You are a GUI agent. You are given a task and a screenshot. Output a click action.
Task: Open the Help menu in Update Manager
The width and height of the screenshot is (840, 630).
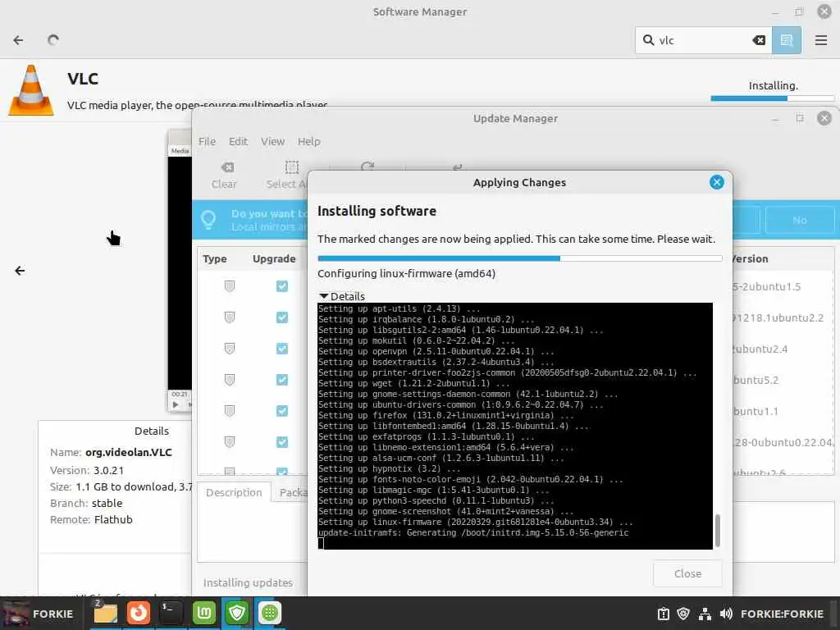309,141
